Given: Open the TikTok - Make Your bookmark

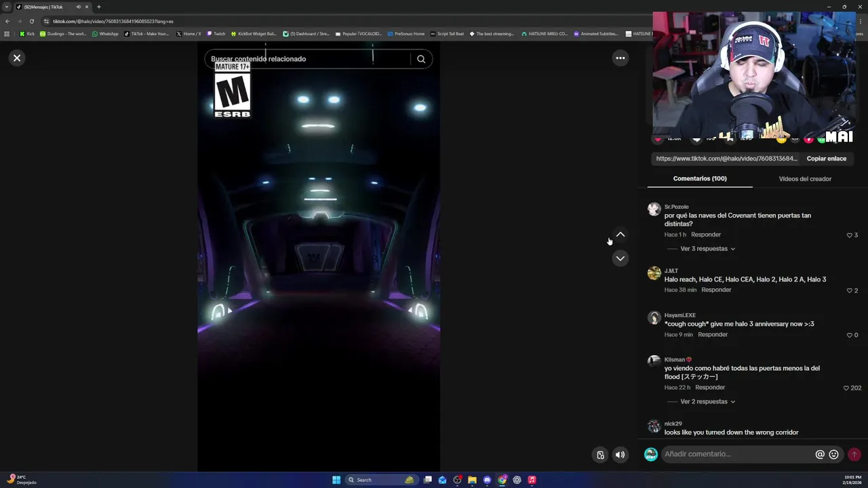Looking at the screenshot, I should point(147,34).
